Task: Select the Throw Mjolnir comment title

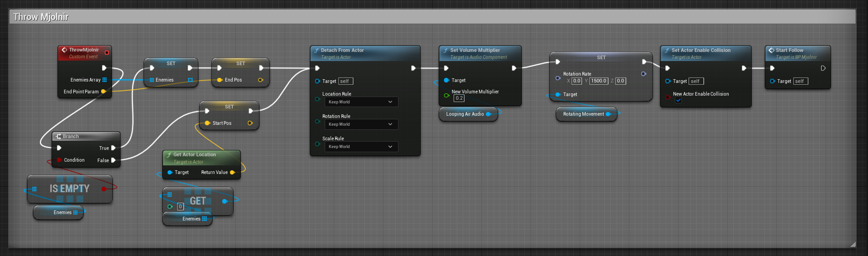Action: pyautogui.click(x=41, y=17)
